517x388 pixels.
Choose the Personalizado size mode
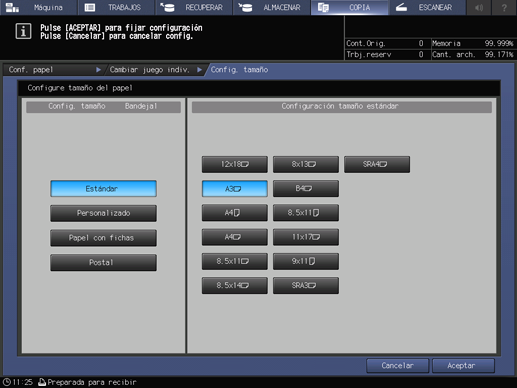pos(103,213)
